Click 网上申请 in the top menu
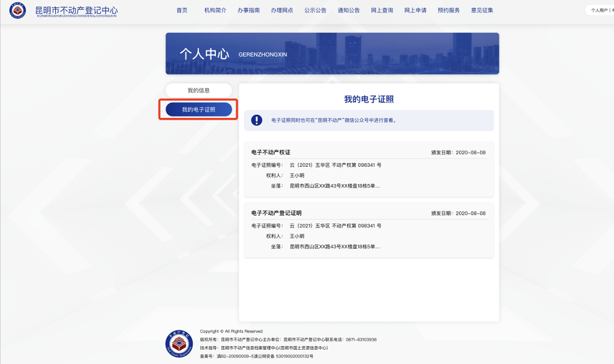Viewport: 614px width, 364px height. click(x=416, y=11)
